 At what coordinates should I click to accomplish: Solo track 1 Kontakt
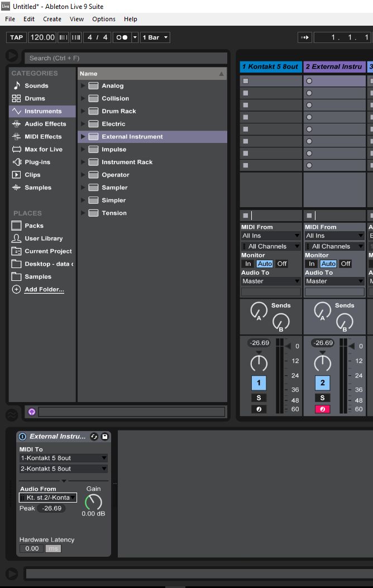pyautogui.click(x=259, y=398)
